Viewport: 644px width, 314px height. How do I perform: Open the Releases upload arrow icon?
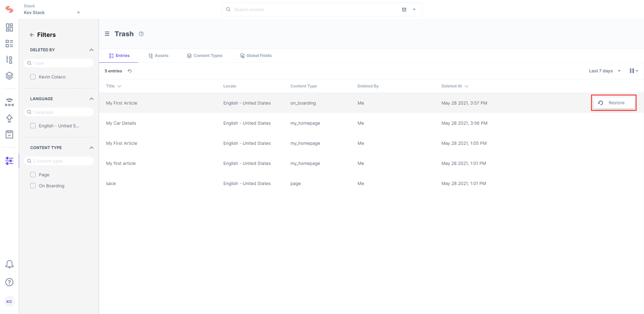(9, 118)
